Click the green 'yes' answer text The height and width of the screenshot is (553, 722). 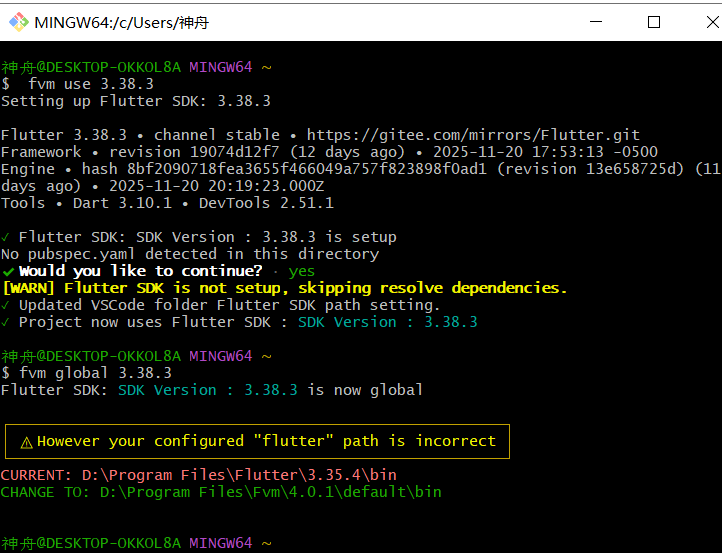point(302,272)
